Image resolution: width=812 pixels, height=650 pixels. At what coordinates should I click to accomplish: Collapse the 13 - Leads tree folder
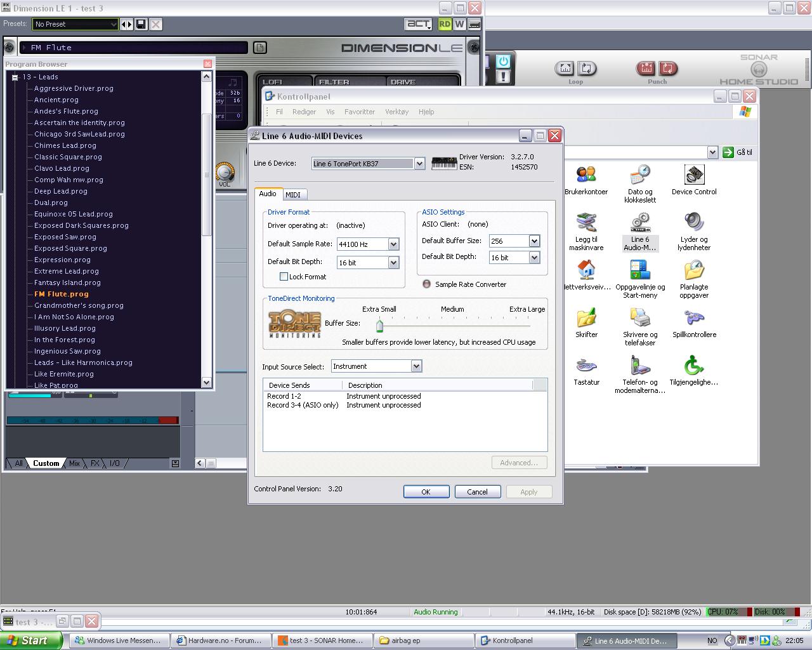pos(15,77)
